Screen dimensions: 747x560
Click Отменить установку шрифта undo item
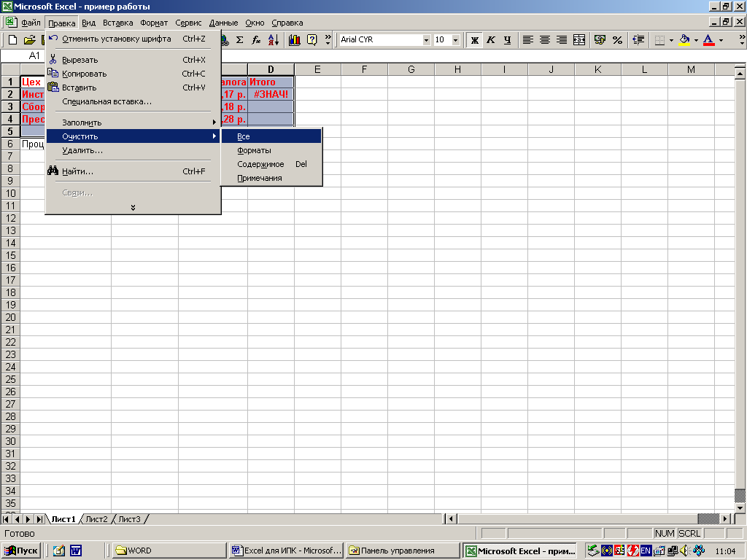pyautogui.click(x=133, y=39)
